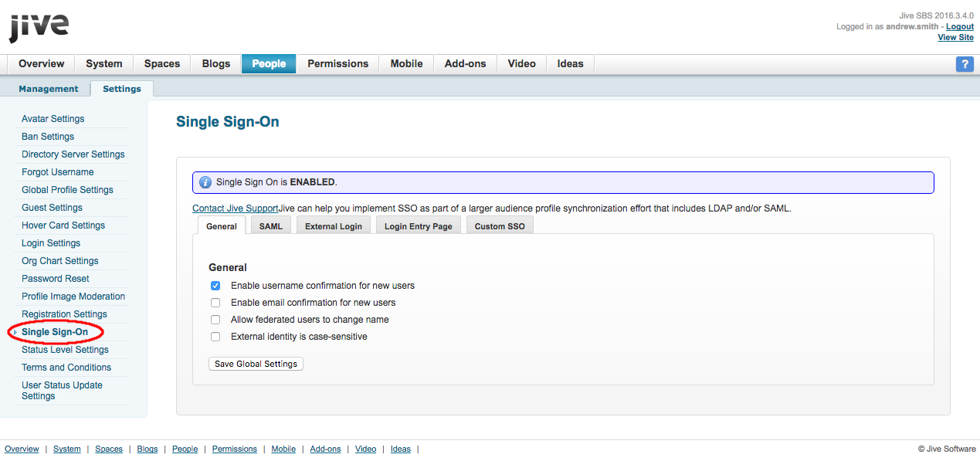This screenshot has width=980, height=461.
Task: Open Global Profile Settings
Action: click(x=67, y=190)
